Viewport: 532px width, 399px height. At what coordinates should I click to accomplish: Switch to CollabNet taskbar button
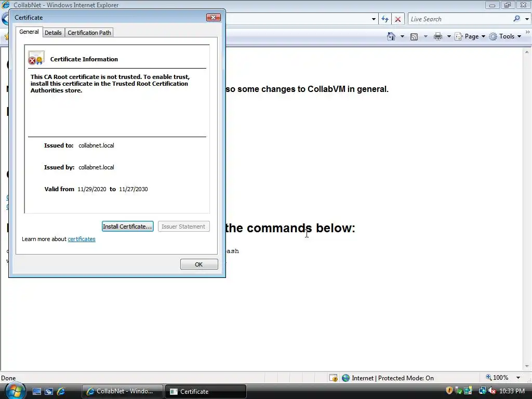coord(123,391)
